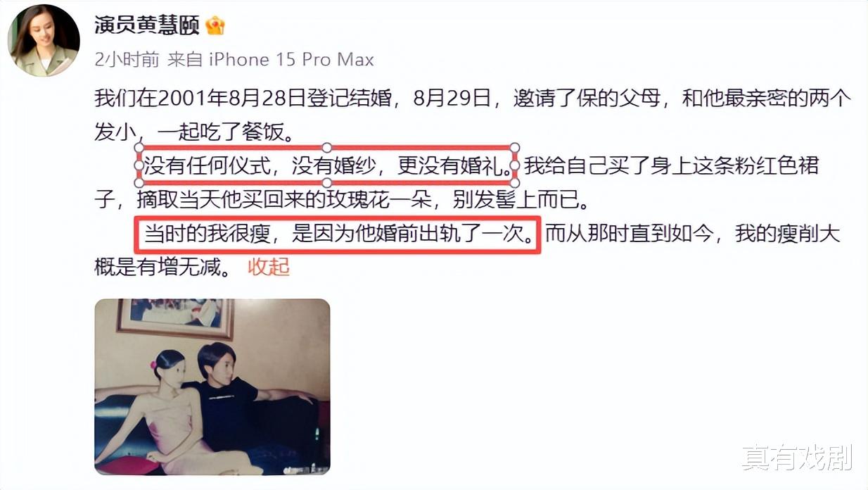The width and height of the screenshot is (868, 490).
Task: Select the left-middle handle of selected red box
Action: [x=139, y=165]
